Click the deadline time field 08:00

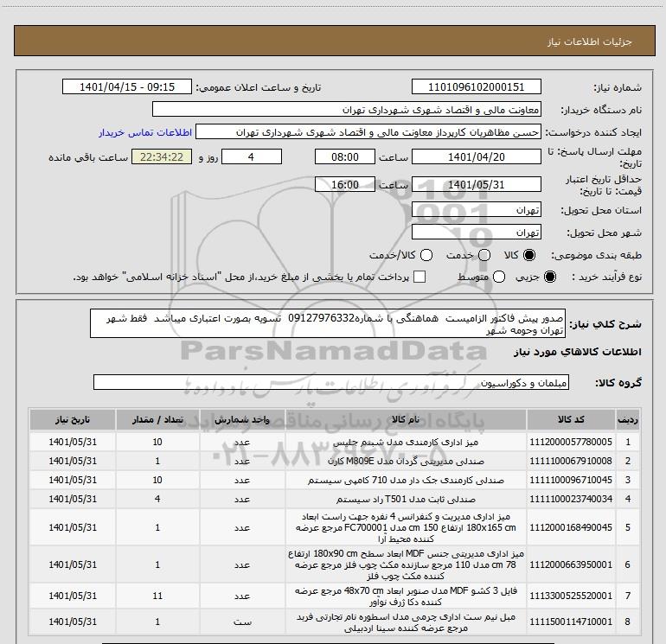point(345,156)
